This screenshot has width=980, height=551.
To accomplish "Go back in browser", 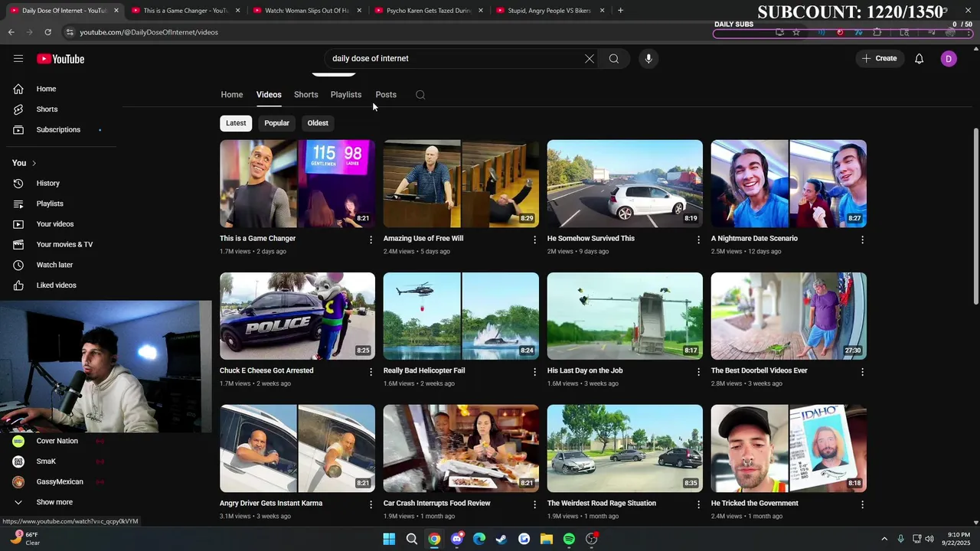I will (x=11, y=32).
